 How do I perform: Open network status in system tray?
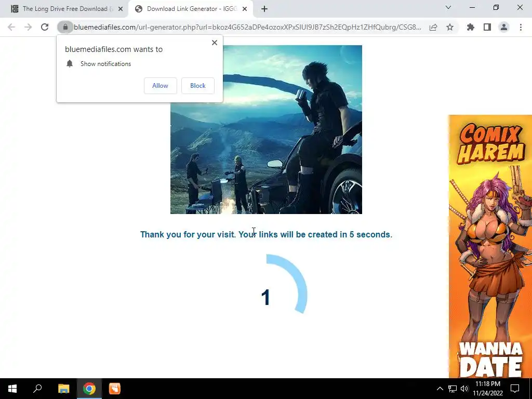453,389
